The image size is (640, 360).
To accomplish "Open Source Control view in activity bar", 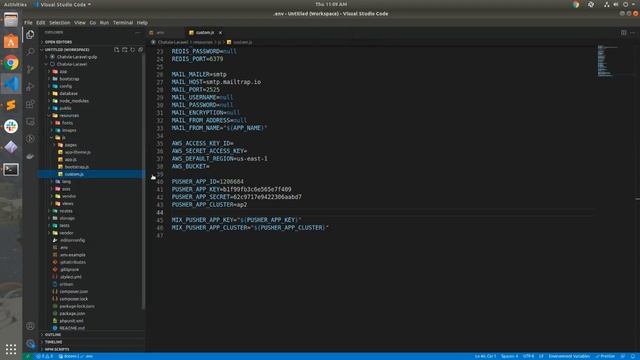I will [30, 69].
